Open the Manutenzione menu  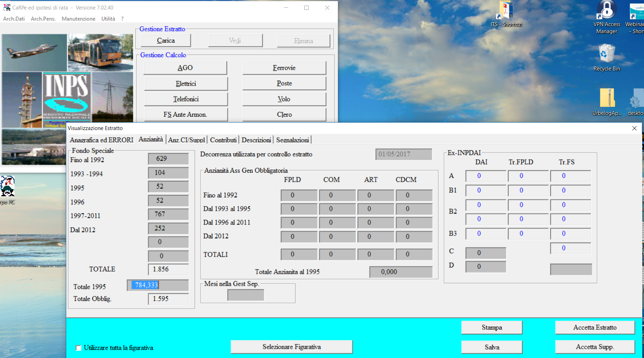point(78,19)
